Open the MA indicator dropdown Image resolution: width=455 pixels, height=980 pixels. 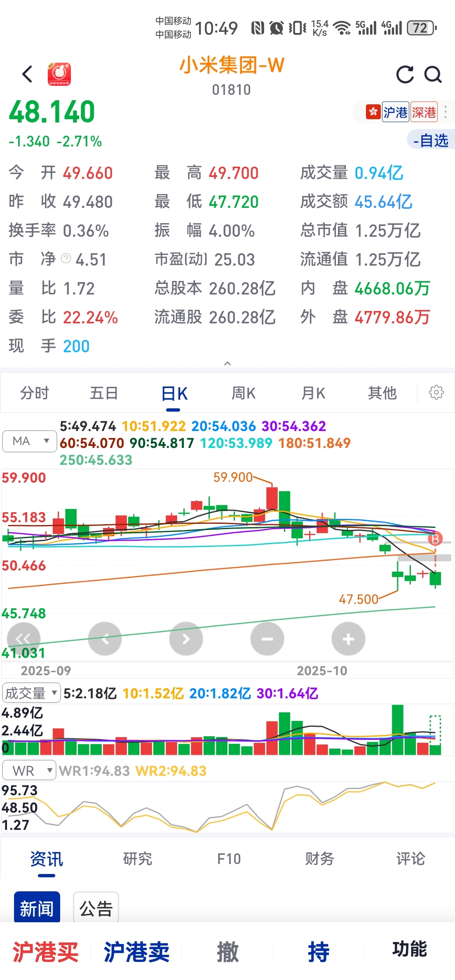click(29, 441)
